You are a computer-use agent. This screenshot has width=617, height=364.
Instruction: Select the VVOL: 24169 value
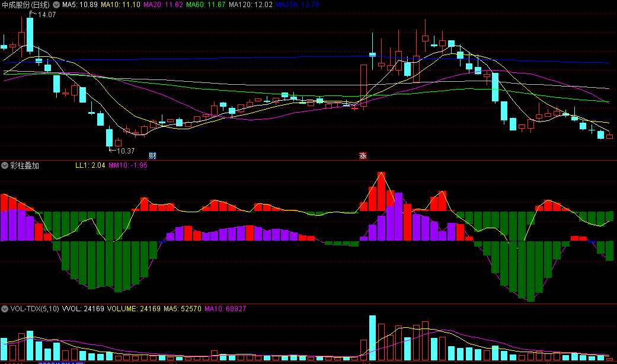[x=83, y=309]
